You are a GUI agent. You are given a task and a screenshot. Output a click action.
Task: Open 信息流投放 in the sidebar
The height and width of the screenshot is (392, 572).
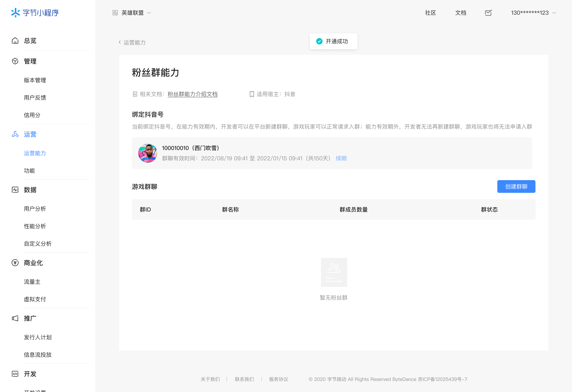38,355
